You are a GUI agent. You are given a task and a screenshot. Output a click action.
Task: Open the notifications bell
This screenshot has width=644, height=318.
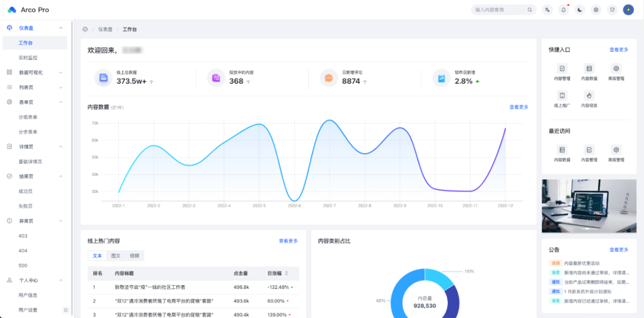click(564, 10)
